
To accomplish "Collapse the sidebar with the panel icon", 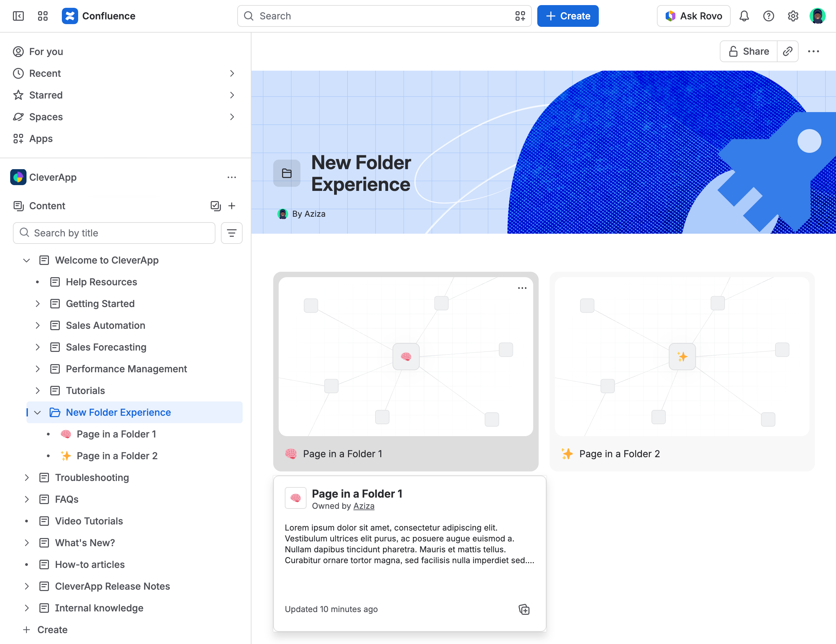I will [18, 16].
